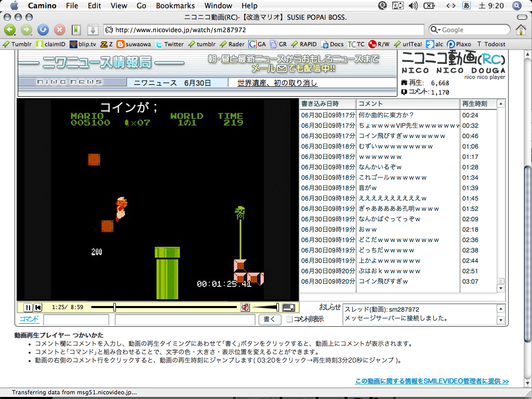Open the blip.tv bookmark
532x399 pixels.
[x=83, y=44]
